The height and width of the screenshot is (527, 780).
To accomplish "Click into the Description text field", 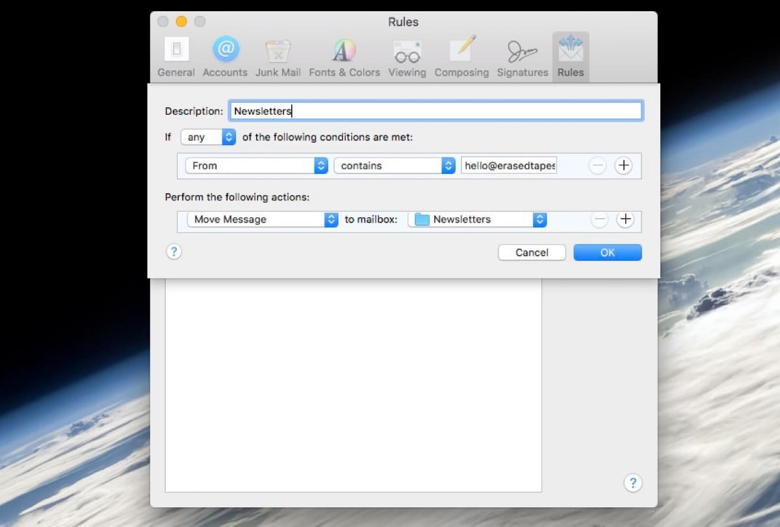I will (x=435, y=111).
